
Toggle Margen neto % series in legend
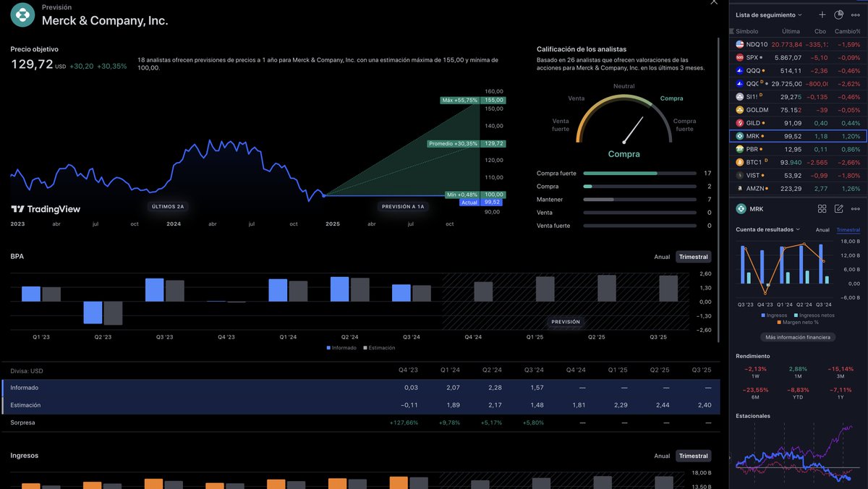pyautogui.click(x=799, y=322)
